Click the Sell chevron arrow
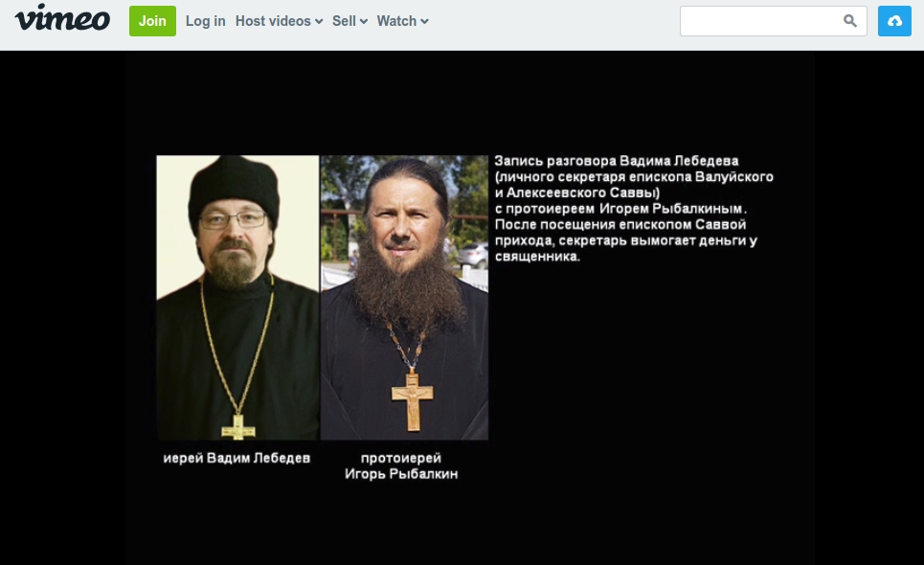The height and width of the screenshot is (565, 924). 364,22
